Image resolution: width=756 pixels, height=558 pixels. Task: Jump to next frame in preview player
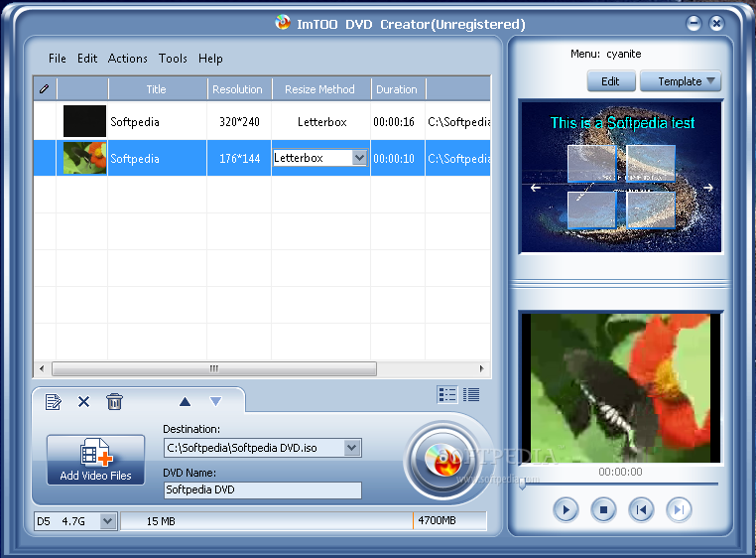coord(679,509)
